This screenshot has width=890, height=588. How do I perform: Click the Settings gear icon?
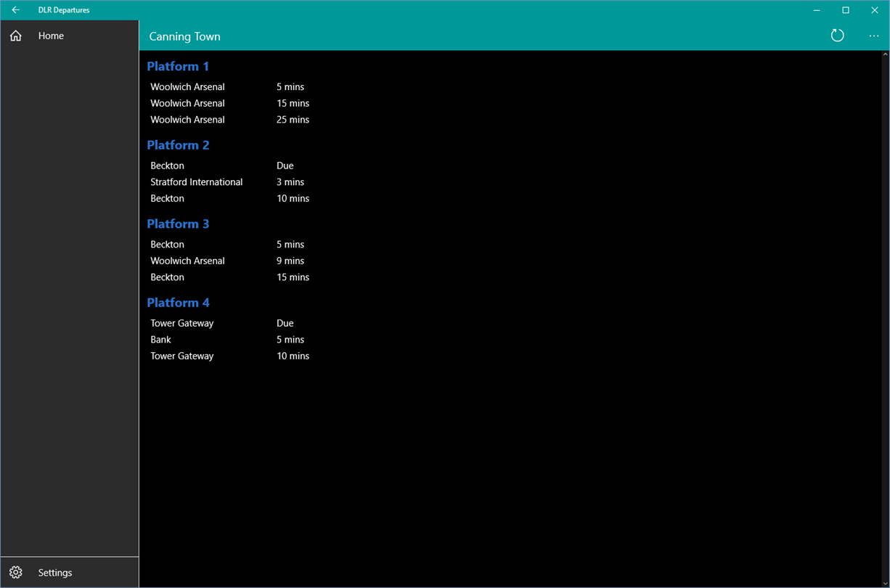click(x=16, y=573)
